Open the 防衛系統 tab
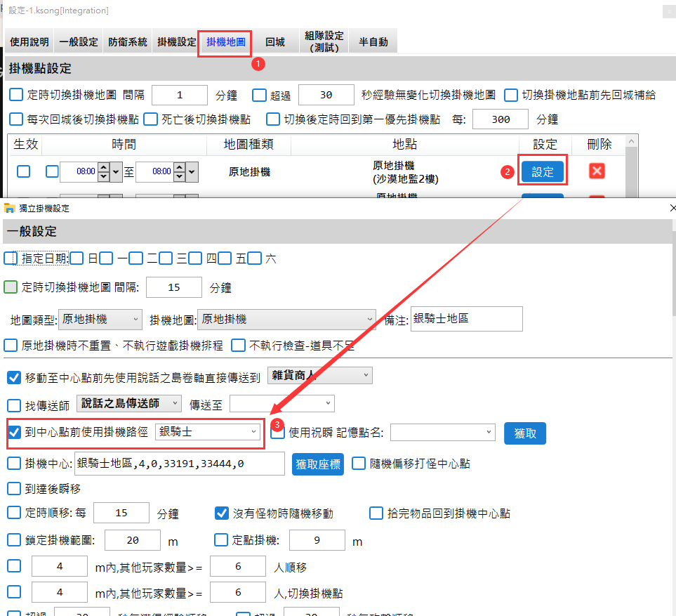The width and height of the screenshot is (676, 616). tap(128, 42)
